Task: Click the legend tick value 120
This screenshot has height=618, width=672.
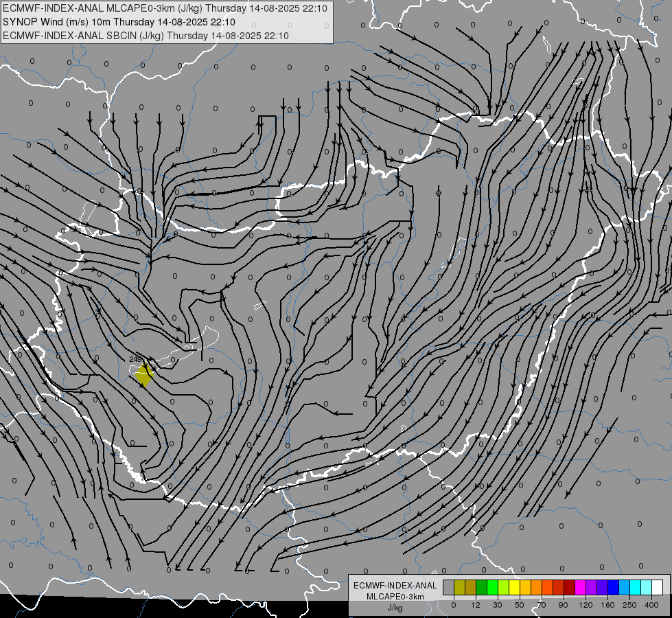Action: tap(586, 605)
